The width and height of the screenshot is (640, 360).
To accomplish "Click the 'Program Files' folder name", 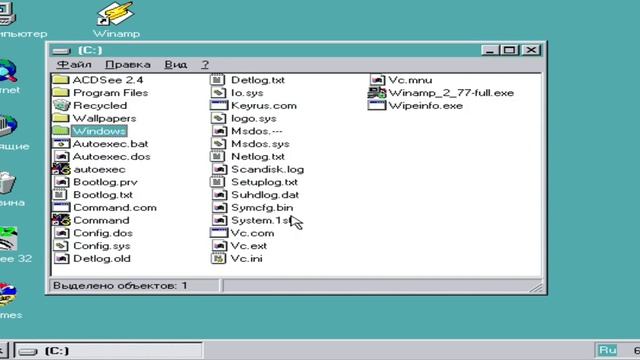I will tap(111, 93).
